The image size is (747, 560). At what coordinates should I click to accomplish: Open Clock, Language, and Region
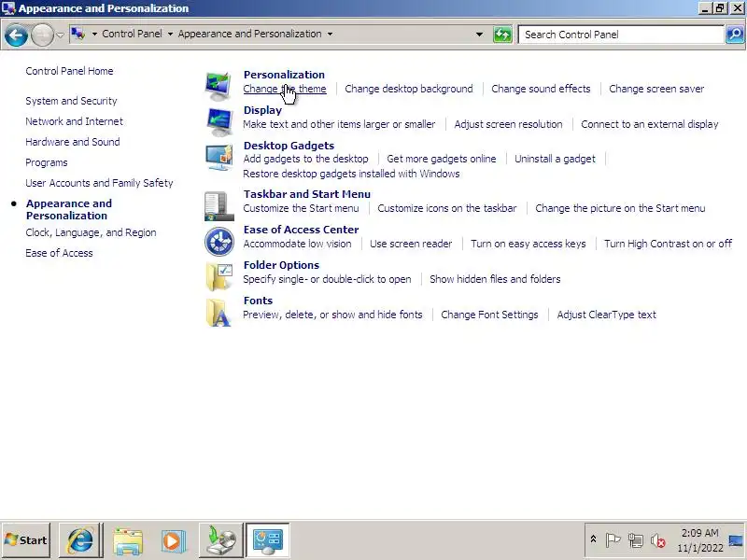tap(91, 232)
